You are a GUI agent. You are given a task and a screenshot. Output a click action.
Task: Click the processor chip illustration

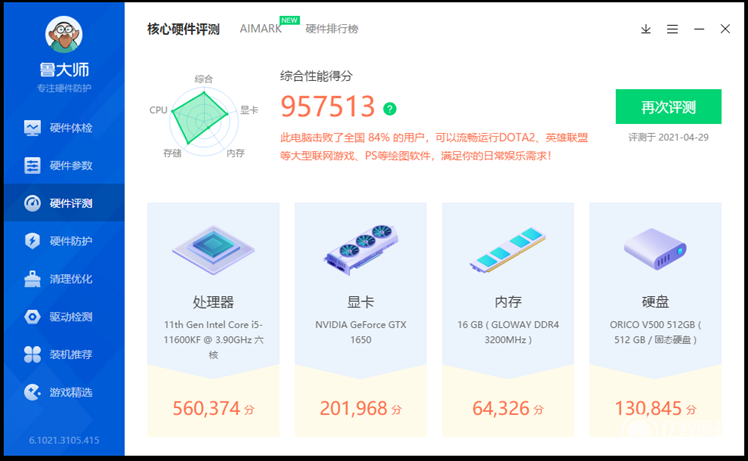tap(213, 250)
